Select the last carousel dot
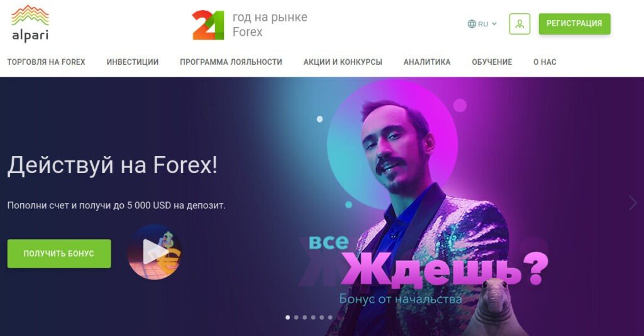 330,317
